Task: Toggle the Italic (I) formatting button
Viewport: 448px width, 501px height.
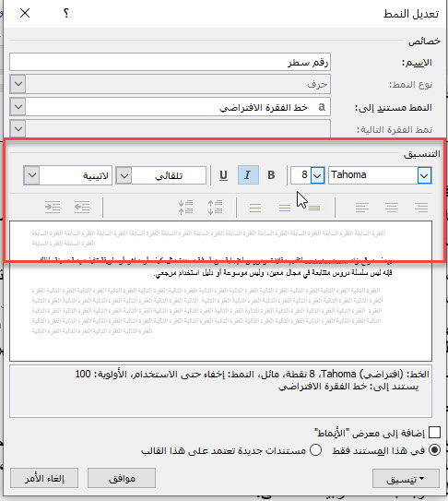Action: point(248,175)
